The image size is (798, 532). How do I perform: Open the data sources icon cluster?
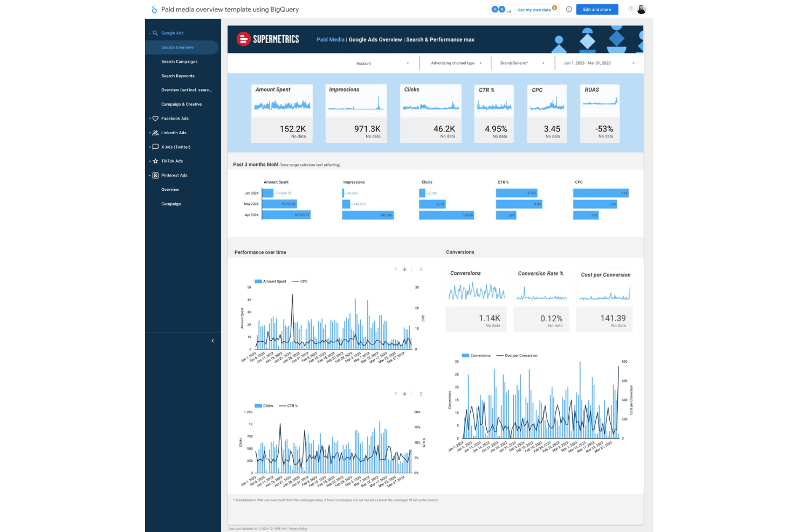pyautogui.click(x=501, y=9)
